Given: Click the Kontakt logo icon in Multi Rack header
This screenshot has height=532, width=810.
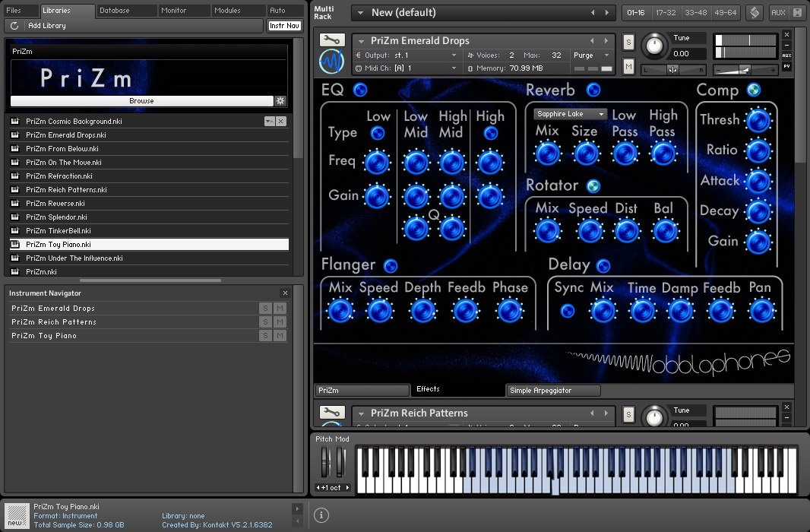Looking at the screenshot, I should tap(755, 12).
